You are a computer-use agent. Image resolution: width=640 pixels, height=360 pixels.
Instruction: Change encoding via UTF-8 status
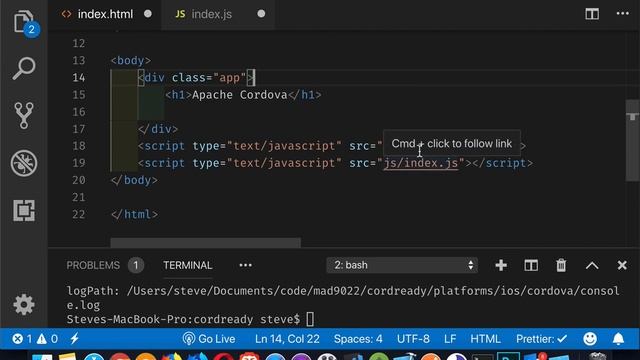(x=413, y=339)
